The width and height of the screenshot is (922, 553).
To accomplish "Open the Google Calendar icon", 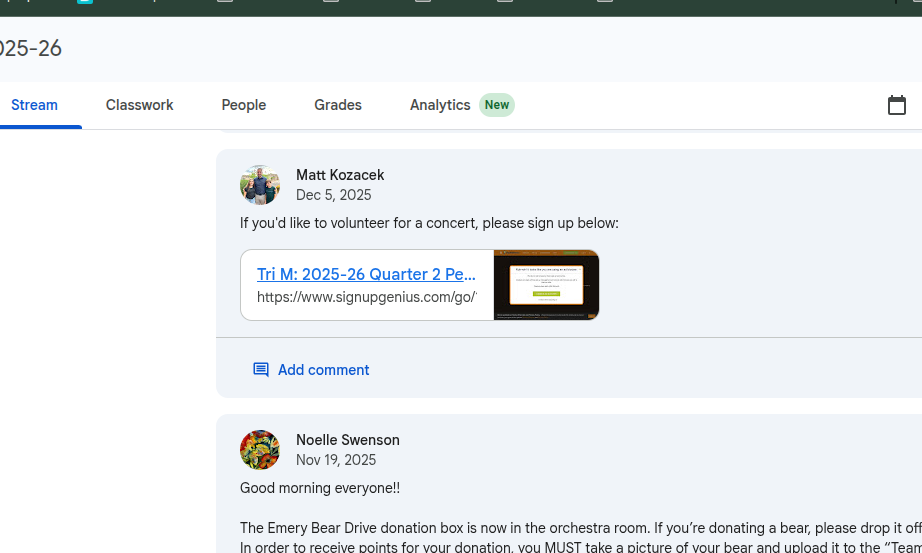I will pyautogui.click(x=896, y=105).
